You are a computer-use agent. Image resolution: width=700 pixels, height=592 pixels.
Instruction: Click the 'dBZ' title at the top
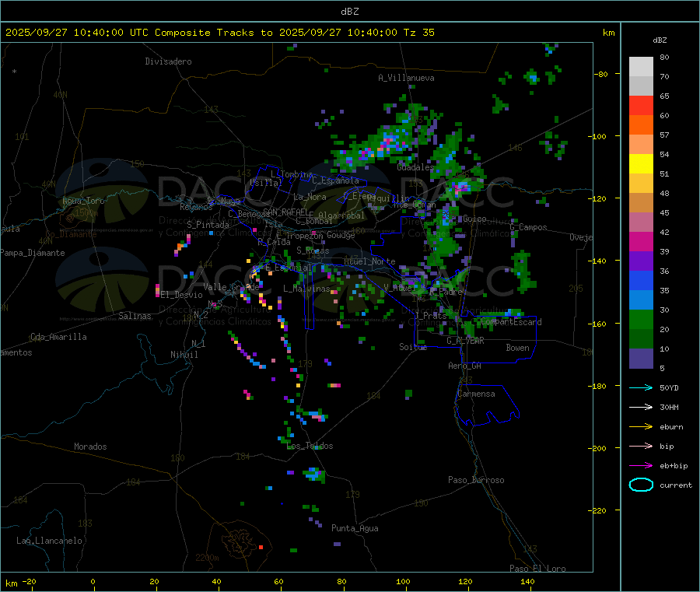[x=349, y=12]
